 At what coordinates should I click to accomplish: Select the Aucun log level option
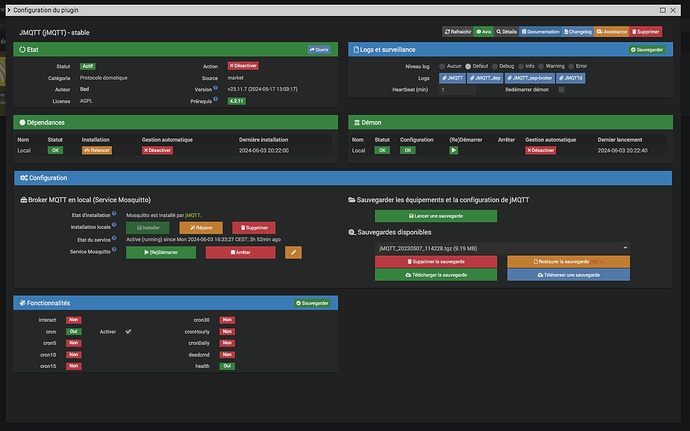tap(443, 66)
